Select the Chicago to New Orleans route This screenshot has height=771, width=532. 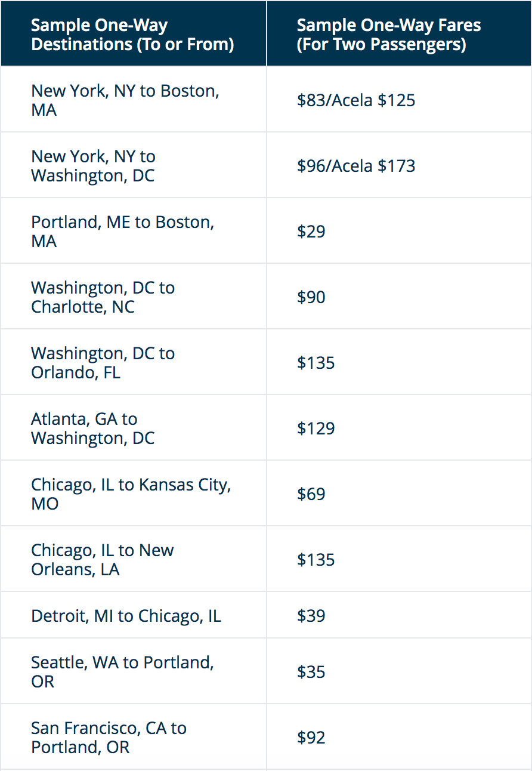click(102, 560)
